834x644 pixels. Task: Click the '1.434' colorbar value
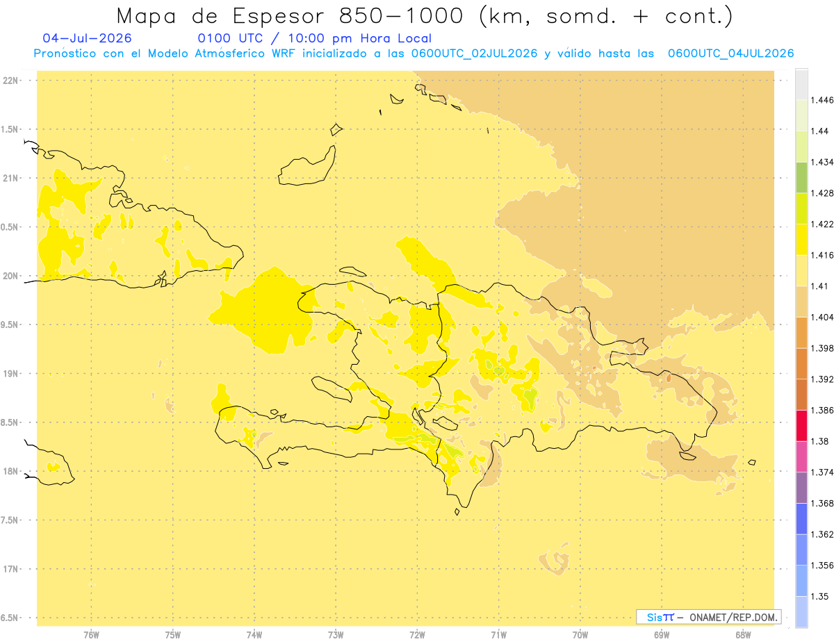click(822, 162)
